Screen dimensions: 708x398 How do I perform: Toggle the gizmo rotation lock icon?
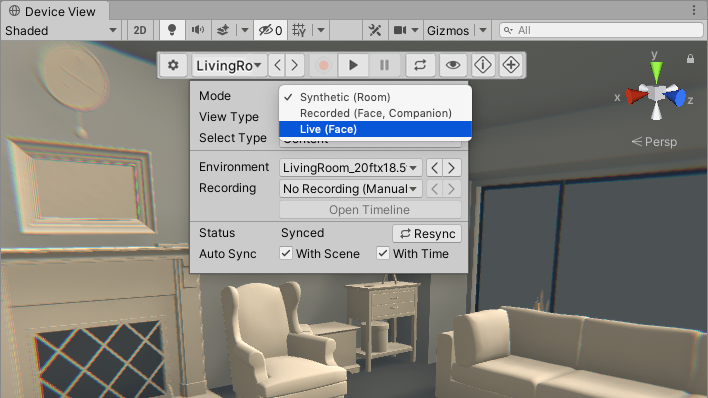[x=690, y=59]
